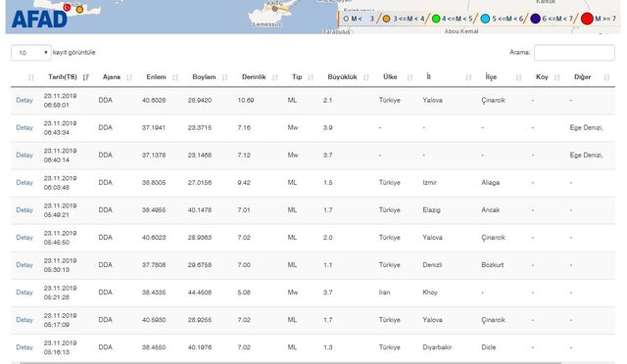
Task: Select magnitude 3.9 cell
Action: pyautogui.click(x=328, y=128)
